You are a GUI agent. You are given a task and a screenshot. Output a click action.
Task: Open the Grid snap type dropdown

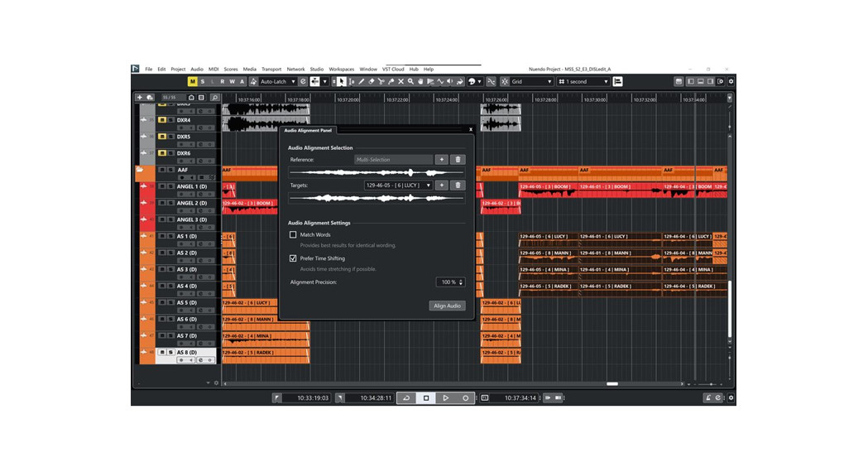(x=531, y=81)
